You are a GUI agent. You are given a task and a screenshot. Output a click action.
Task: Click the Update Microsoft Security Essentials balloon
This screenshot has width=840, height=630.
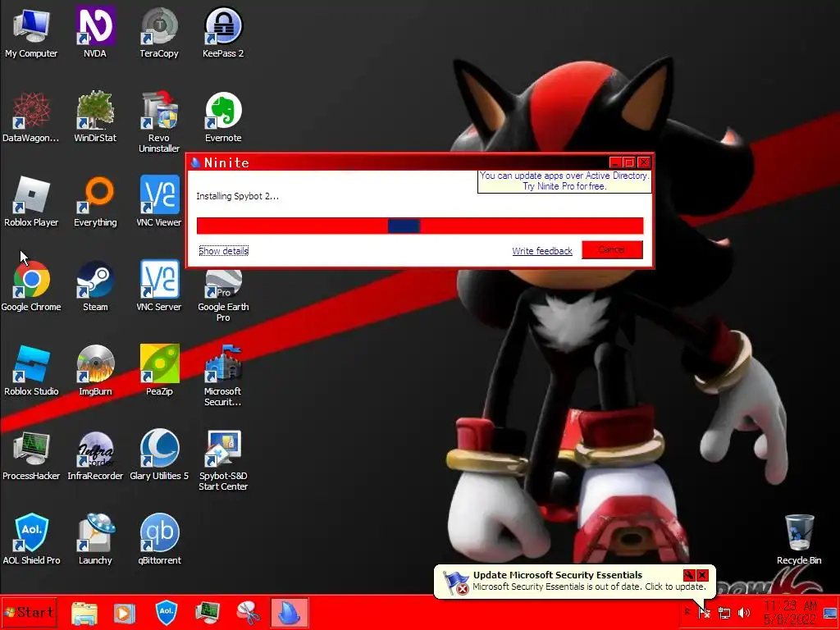[x=574, y=581]
